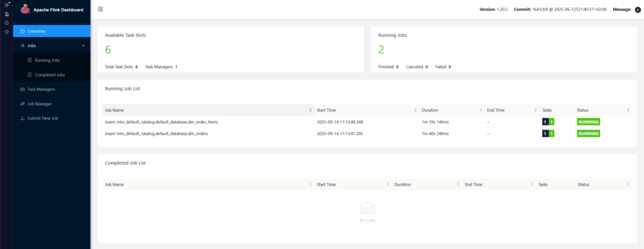Image resolution: width=644 pixels, height=249 pixels.
Task: Click the Task Managers 1 label in the card
Action: 161,67
